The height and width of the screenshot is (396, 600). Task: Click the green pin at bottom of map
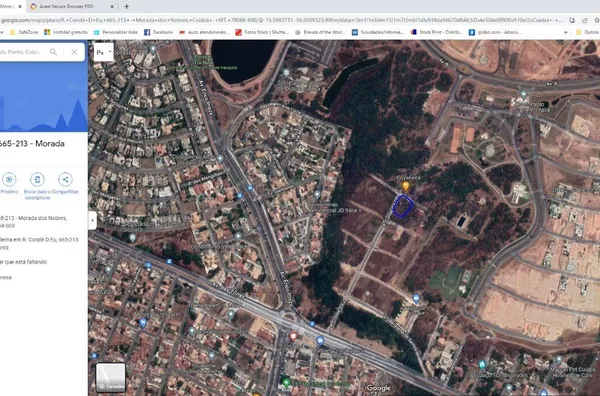tap(286, 382)
